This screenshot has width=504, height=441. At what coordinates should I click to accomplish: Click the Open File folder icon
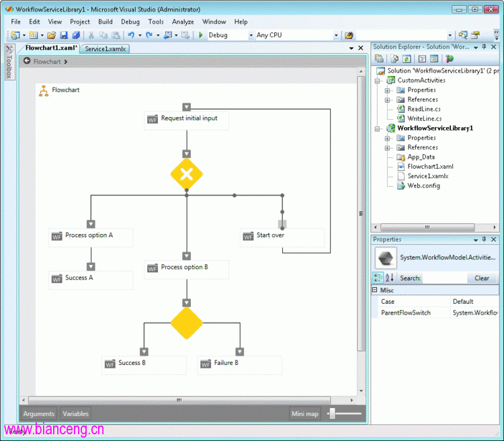click(52, 35)
